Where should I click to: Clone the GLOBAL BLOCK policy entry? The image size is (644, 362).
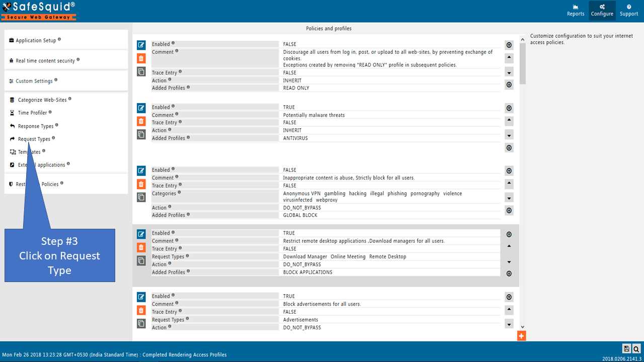click(141, 197)
